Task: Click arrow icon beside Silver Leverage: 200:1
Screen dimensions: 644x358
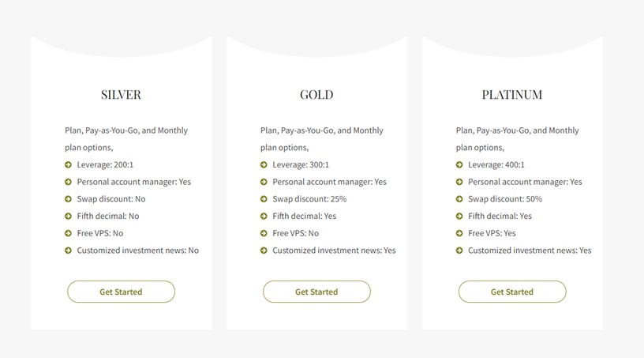Action: click(x=69, y=165)
